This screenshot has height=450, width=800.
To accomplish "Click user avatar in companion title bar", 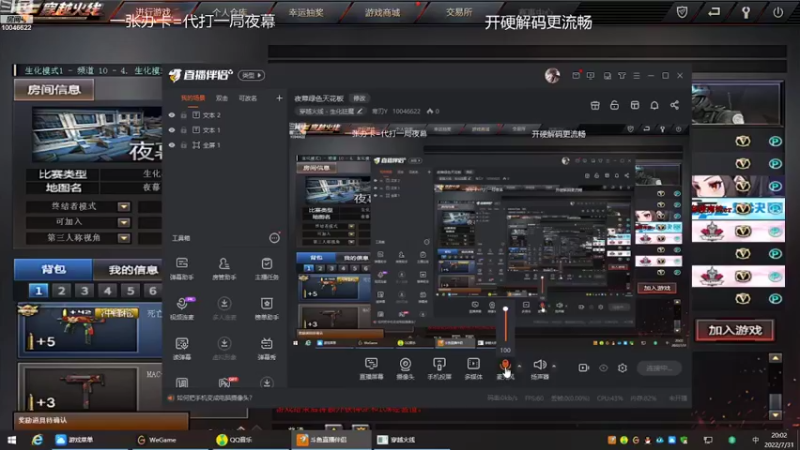I will tap(552, 76).
